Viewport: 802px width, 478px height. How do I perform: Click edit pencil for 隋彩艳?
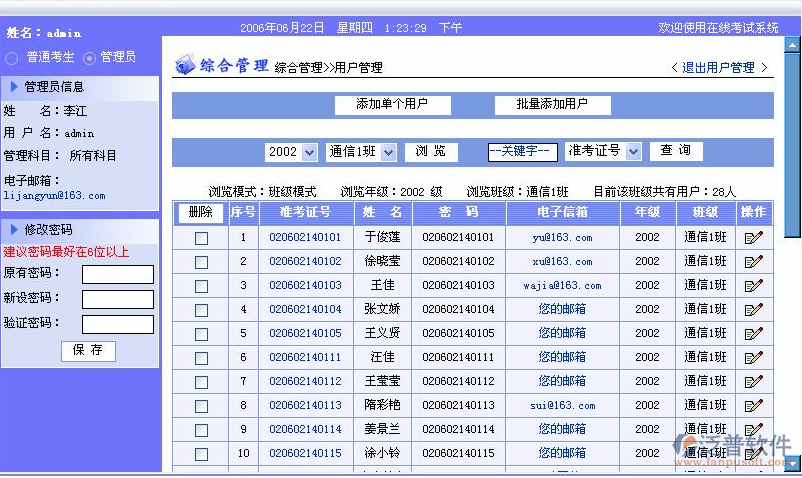coord(753,406)
